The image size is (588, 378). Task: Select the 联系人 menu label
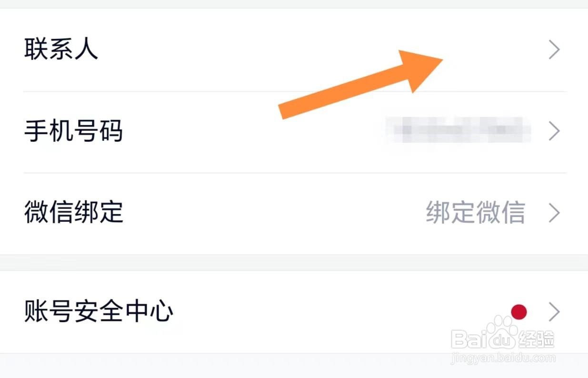[61, 50]
